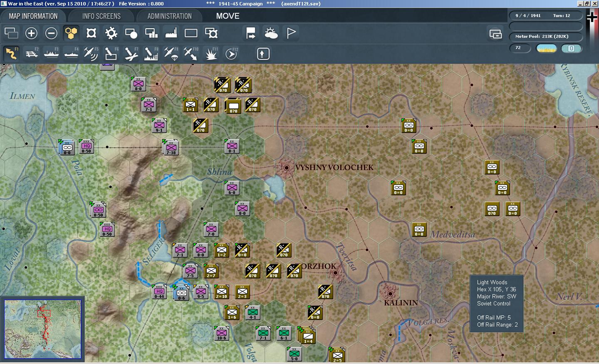Select the 10-6 infantry unit counter

coord(222,333)
